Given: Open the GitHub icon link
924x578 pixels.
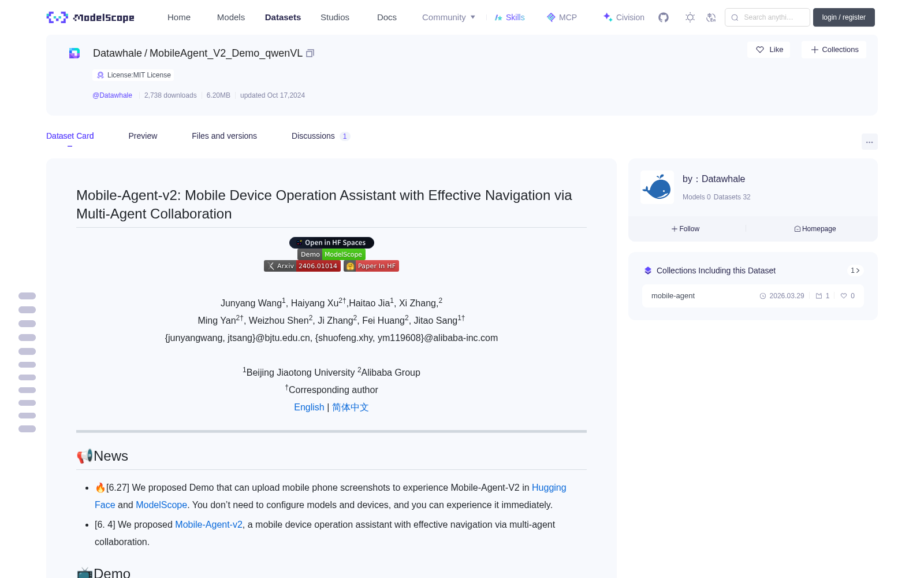Looking at the screenshot, I should click(x=664, y=17).
